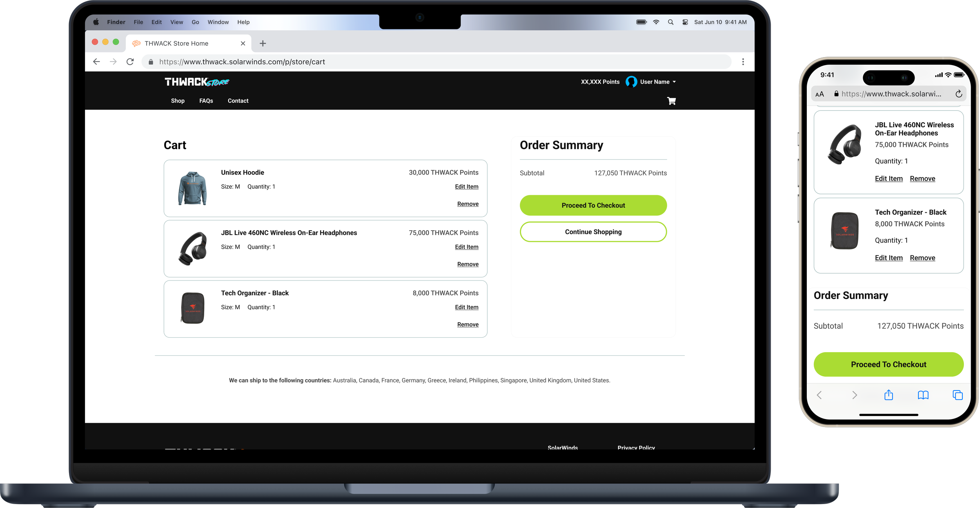Remove the JBL headphones on phone

[922, 179]
